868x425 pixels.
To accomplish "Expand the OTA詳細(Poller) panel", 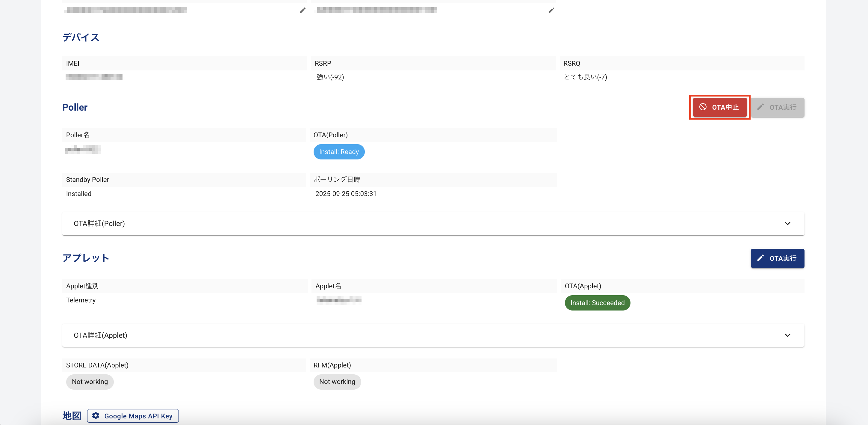I will (433, 224).
